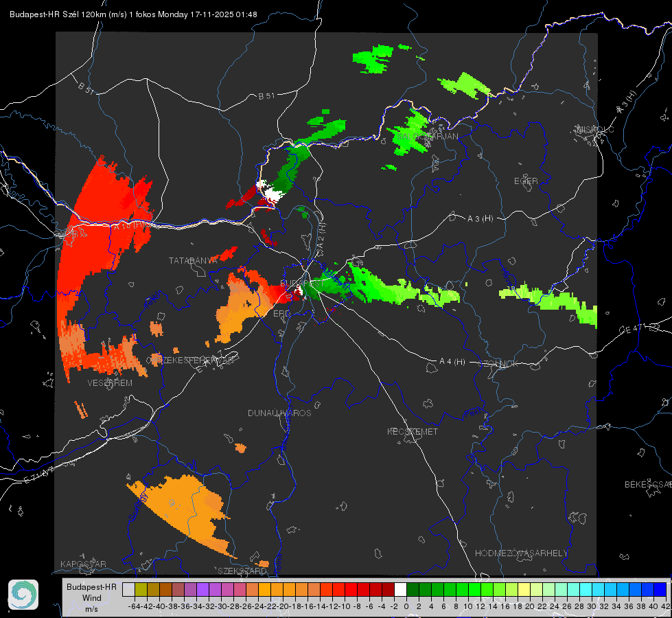
Task: Click the SZEKSZARD city label
Action: [242, 571]
